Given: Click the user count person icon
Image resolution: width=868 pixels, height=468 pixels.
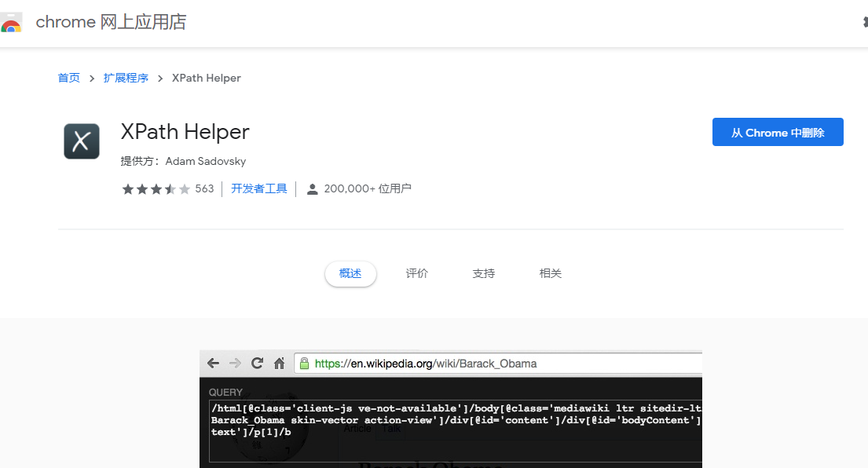Looking at the screenshot, I should click(312, 189).
